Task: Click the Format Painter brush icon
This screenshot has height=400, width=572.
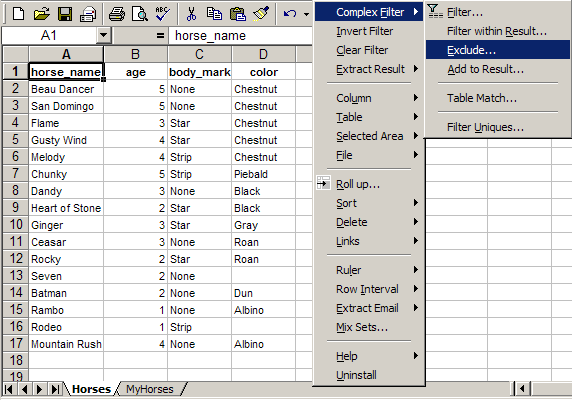Action: (x=261, y=14)
